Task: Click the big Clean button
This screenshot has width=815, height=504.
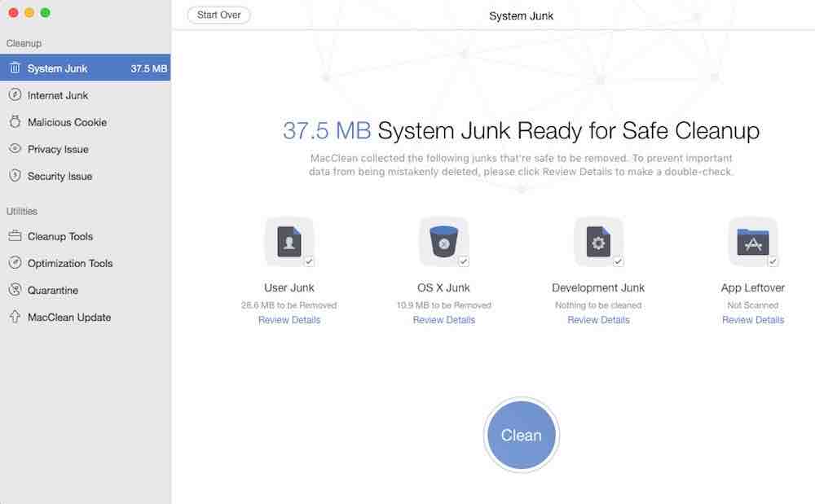Action: click(x=522, y=435)
